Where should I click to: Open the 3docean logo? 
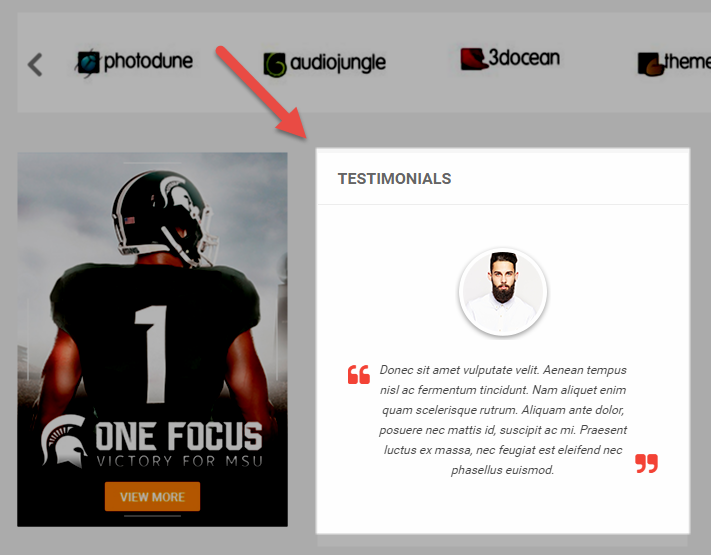[x=510, y=58]
